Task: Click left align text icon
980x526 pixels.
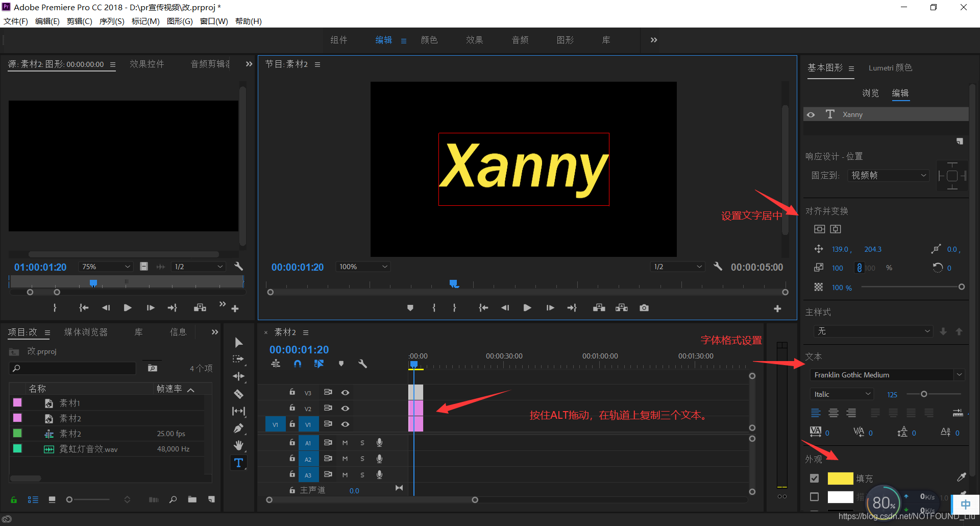Action: 816,413
